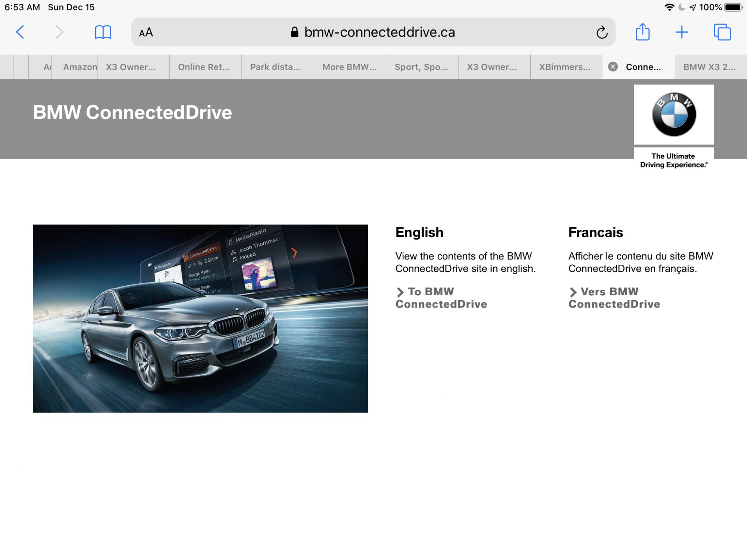This screenshot has width=747, height=560.
Task: Open To BMW ConnectedDrive English link
Action: point(441,298)
